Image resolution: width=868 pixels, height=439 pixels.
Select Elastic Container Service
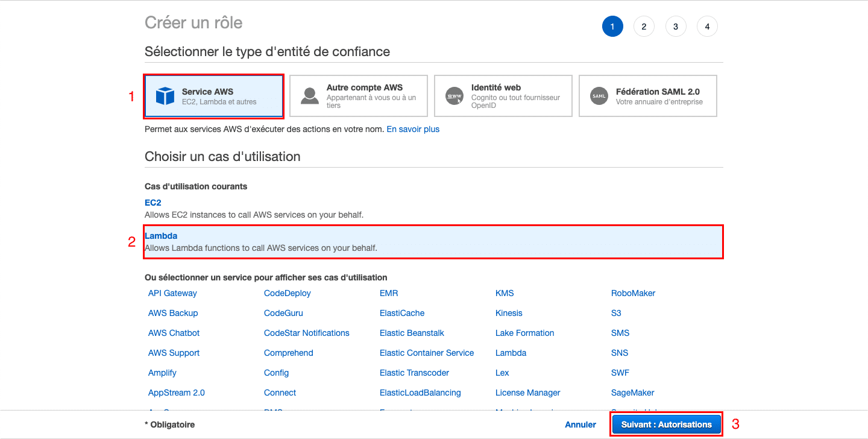427,353
